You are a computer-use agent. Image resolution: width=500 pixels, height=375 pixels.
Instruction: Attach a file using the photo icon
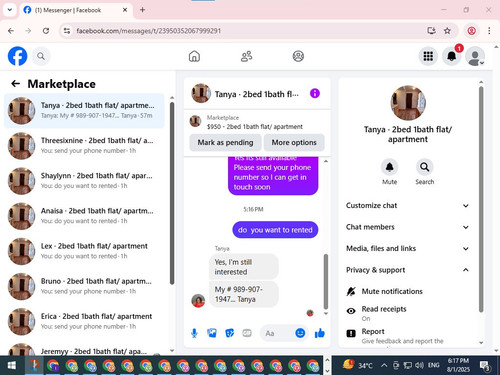(212, 333)
